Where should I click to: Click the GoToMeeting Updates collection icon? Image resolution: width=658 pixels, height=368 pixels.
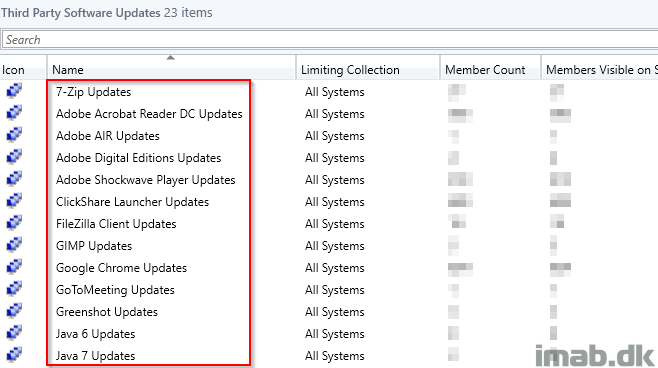pos(14,289)
